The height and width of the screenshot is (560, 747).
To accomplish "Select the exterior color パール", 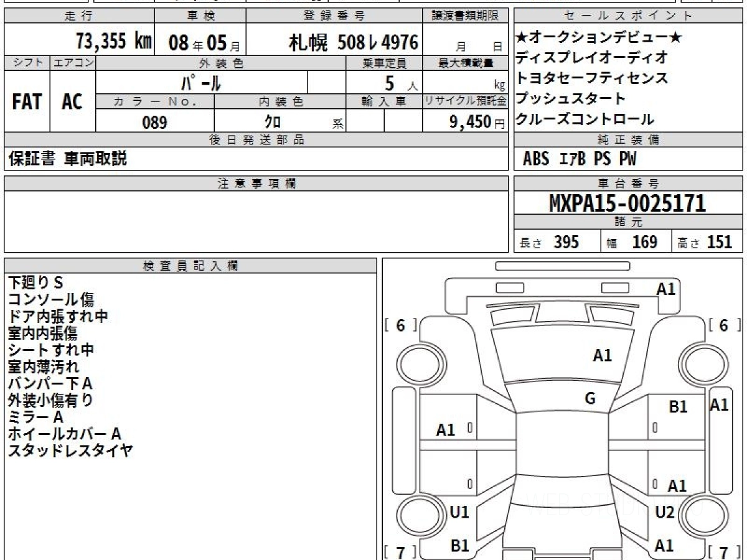I will click(201, 82).
